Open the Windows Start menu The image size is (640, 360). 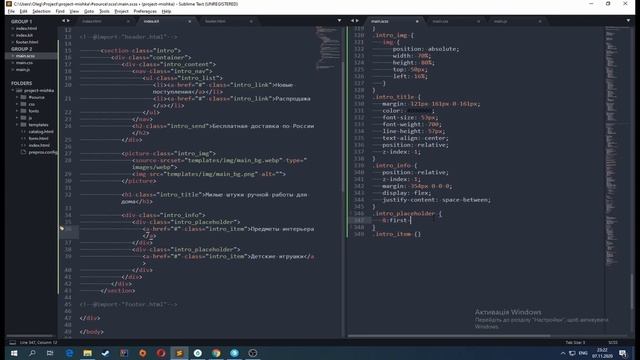coord(14,353)
